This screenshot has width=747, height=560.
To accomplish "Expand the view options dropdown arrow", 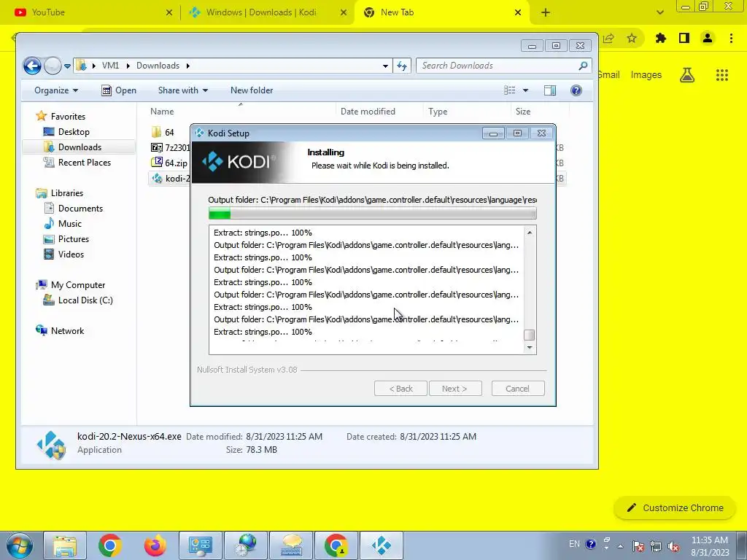I will 525,90.
